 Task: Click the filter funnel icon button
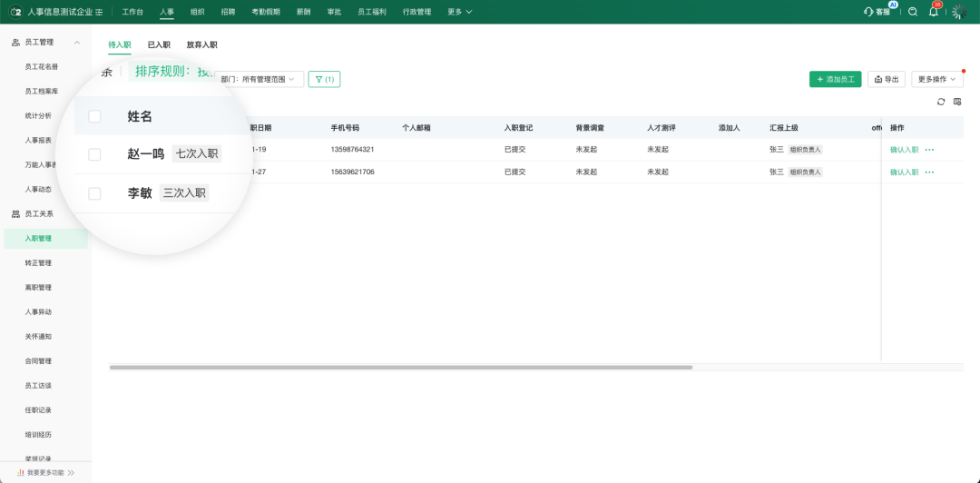click(324, 80)
